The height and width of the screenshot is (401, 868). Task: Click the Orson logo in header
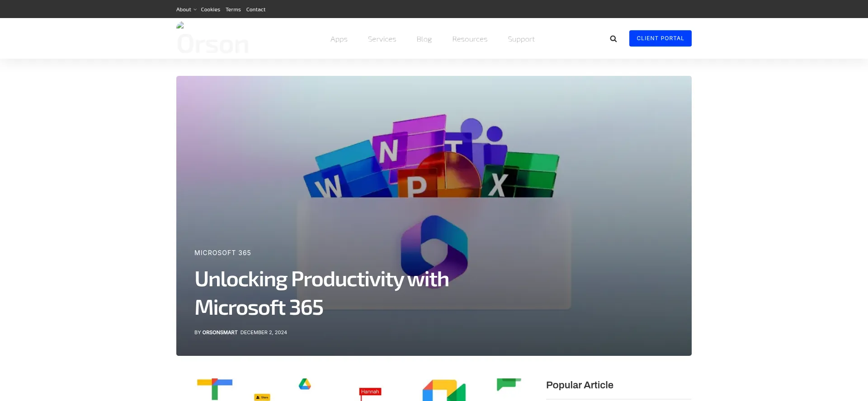point(212,40)
